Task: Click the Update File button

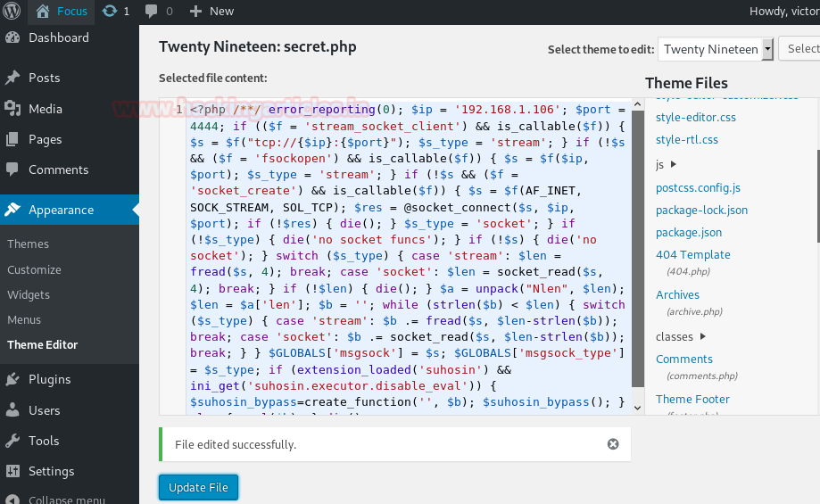Action: (x=198, y=487)
